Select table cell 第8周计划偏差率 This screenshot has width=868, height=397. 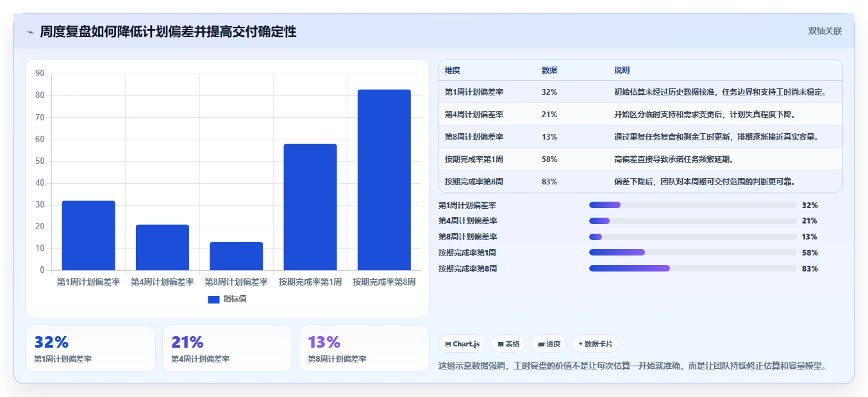pos(474,137)
